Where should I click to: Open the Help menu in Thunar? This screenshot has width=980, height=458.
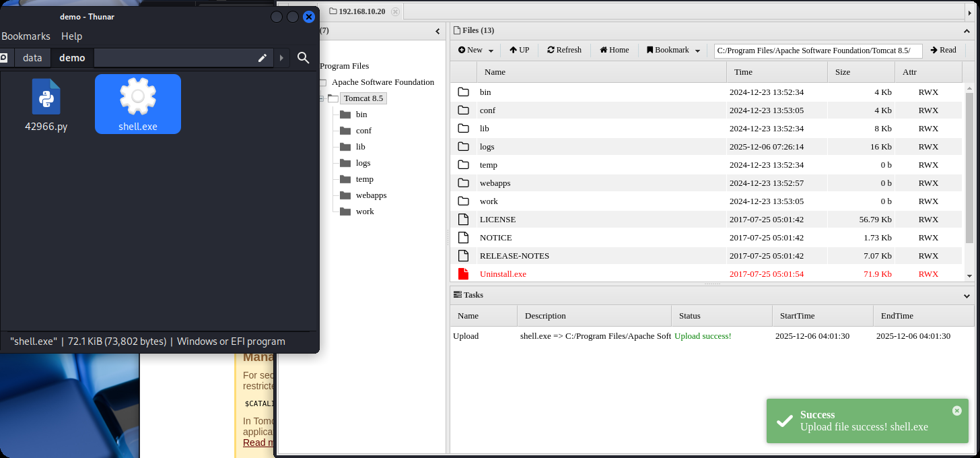71,36
